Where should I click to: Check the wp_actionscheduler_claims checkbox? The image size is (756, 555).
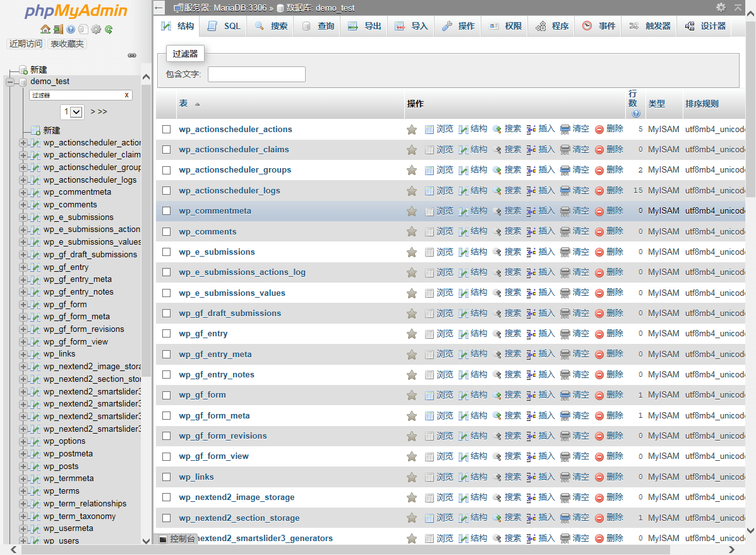166,150
